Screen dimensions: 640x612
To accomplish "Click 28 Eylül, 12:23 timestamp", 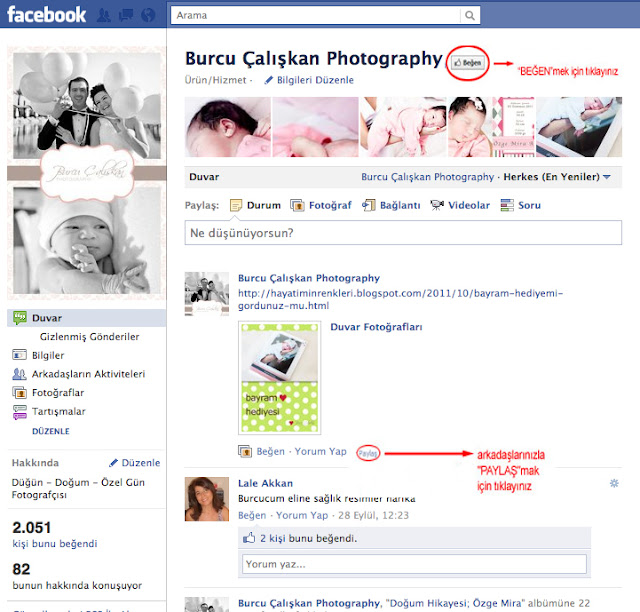I will 373,515.
